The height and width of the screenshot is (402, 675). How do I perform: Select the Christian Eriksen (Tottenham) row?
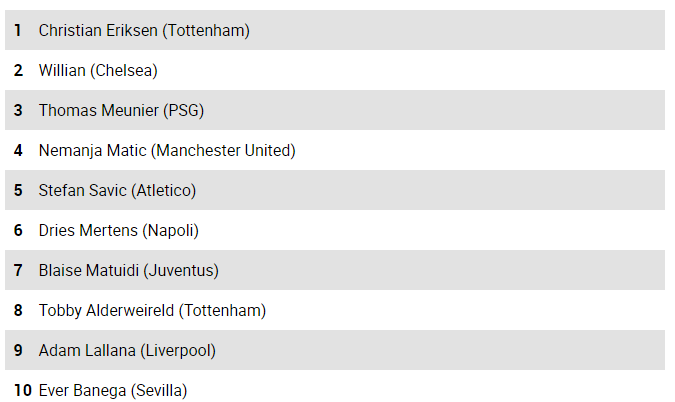pos(335,30)
